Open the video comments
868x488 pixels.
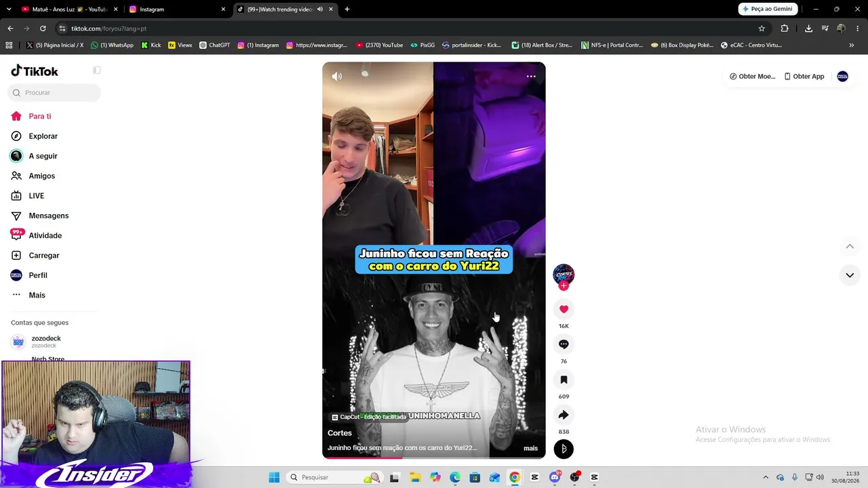point(564,344)
